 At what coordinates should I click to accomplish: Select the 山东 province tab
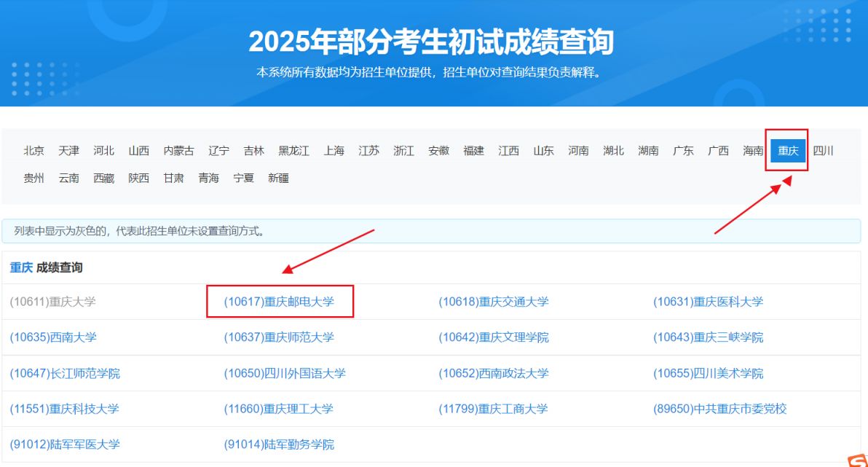(x=543, y=151)
